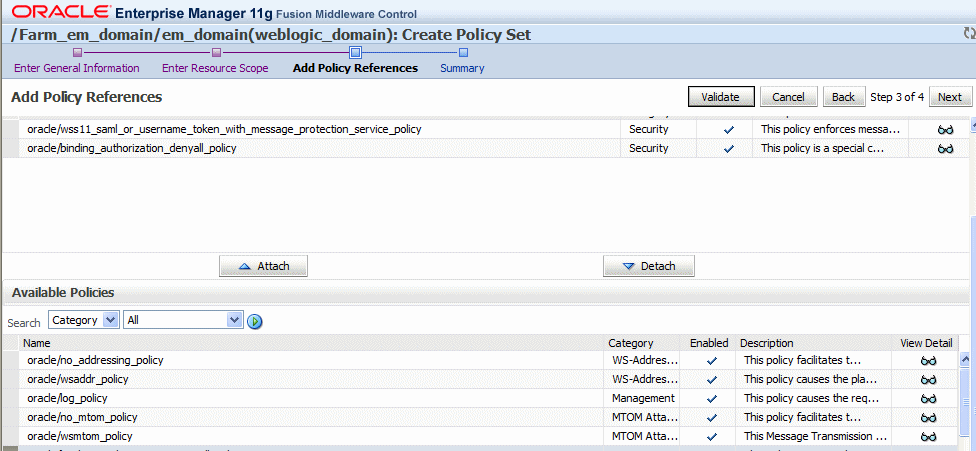Sort available policies by Description column
976x451 pixels.
[x=767, y=343]
